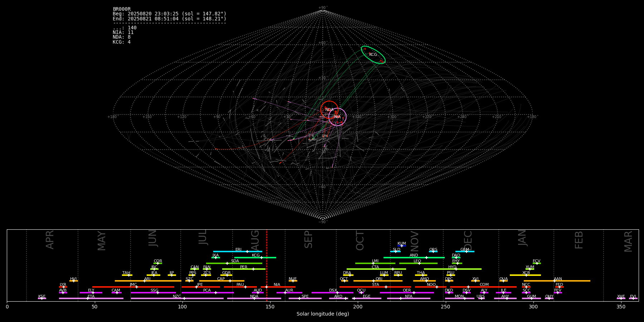Click the magenta SSG shower bar
This screenshot has height=322, width=644.
click(x=153, y=293)
